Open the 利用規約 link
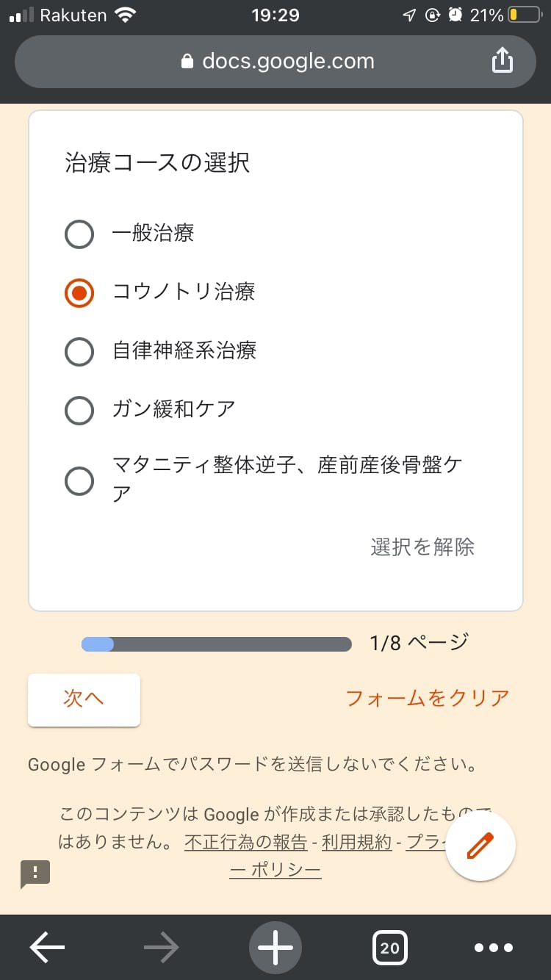 [356, 842]
